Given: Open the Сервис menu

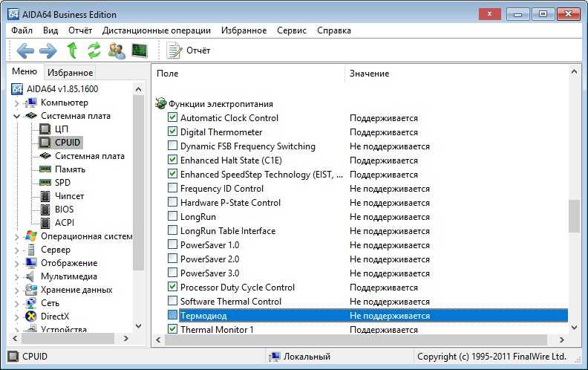Looking at the screenshot, I should [x=291, y=30].
